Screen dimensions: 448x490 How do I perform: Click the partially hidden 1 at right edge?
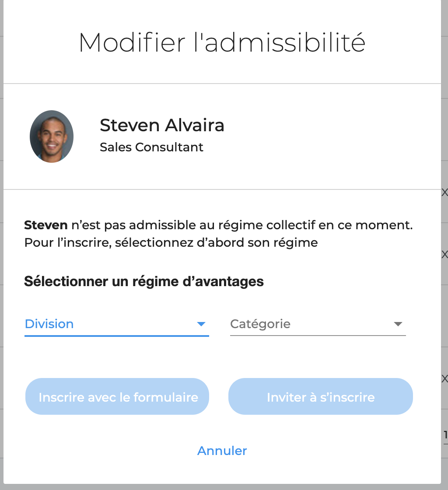pos(446,435)
